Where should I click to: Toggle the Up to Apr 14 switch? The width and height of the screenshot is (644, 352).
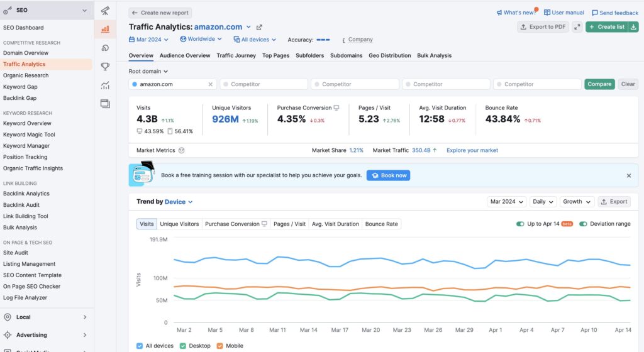tap(520, 224)
